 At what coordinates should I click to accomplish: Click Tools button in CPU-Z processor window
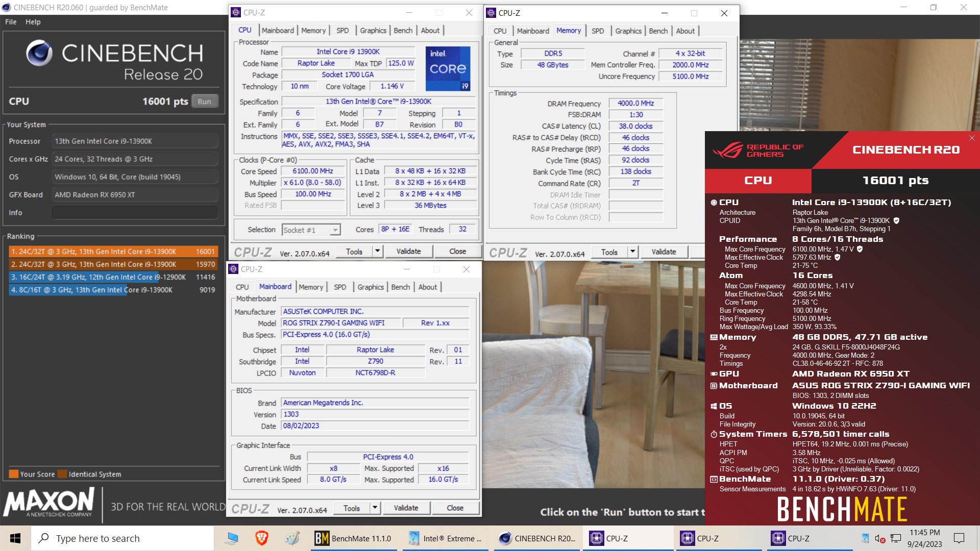coord(354,251)
